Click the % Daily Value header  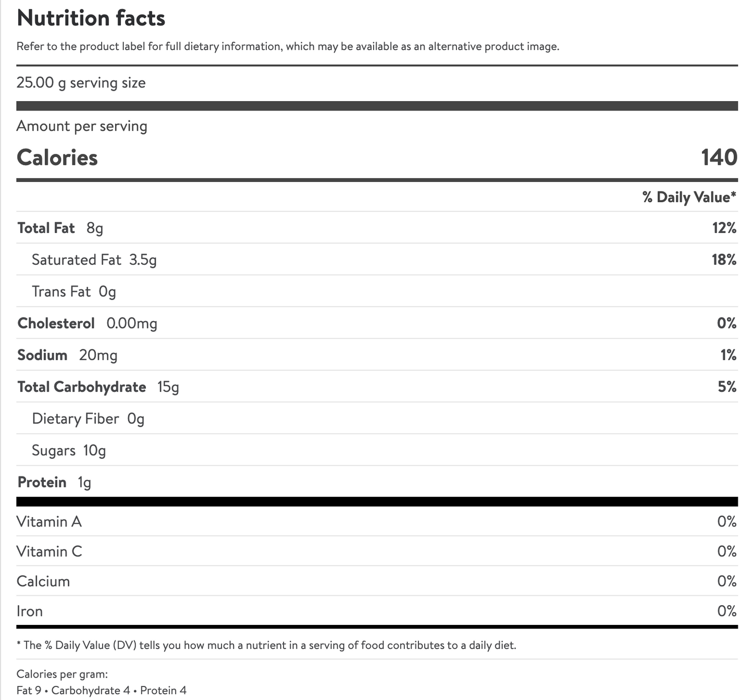pos(689,197)
